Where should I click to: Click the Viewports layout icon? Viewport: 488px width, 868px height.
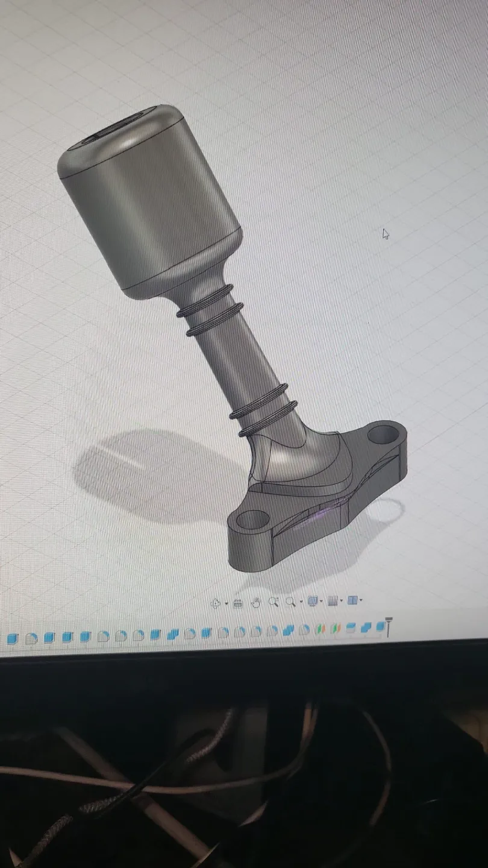(x=352, y=600)
